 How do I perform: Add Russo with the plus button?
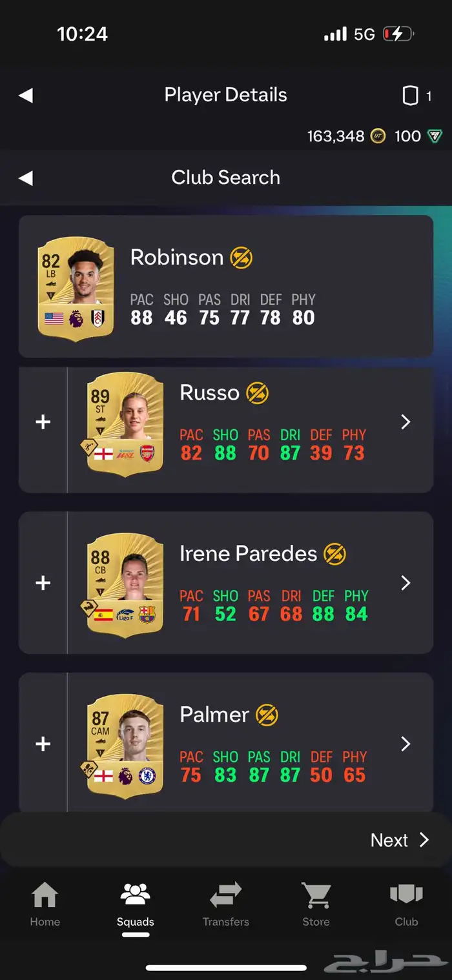pos(43,422)
